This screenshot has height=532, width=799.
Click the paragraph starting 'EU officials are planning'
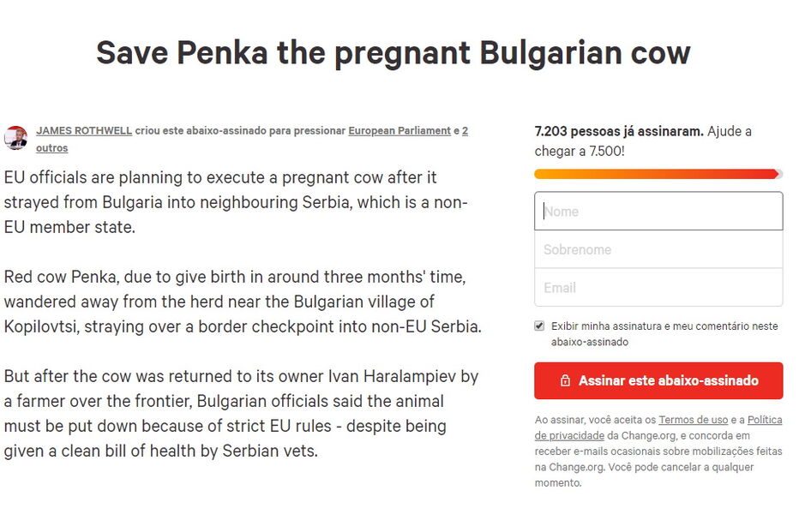(x=236, y=203)
